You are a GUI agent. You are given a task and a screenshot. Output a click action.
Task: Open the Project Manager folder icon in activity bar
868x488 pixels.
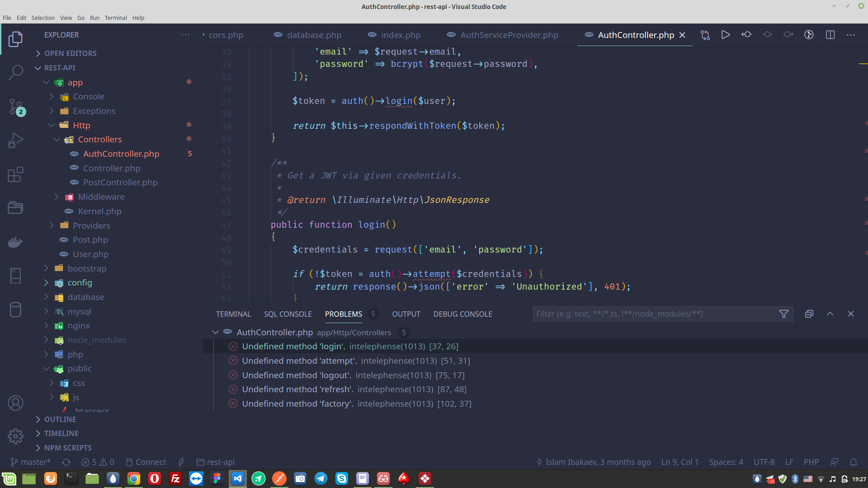tap(15, 208)
